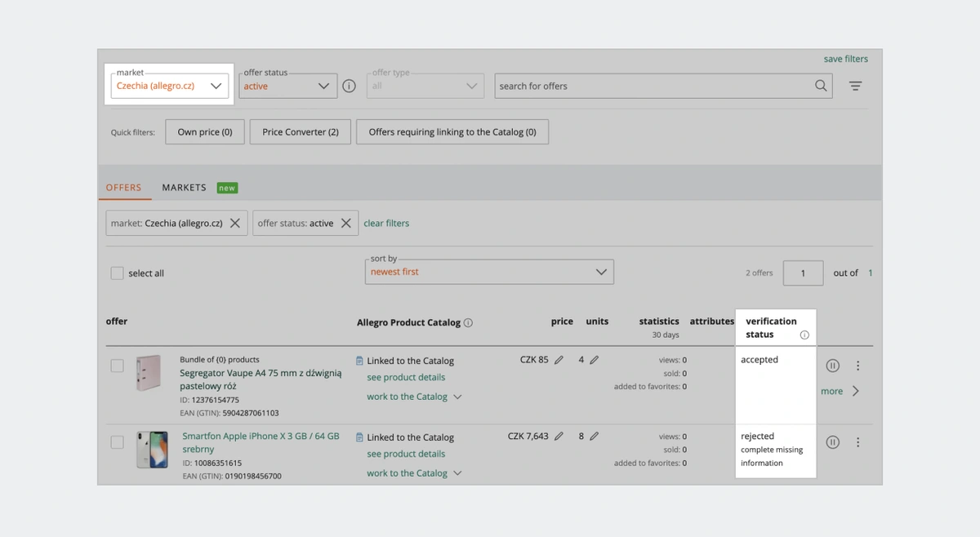Click the save filters link

coord(846,59)
